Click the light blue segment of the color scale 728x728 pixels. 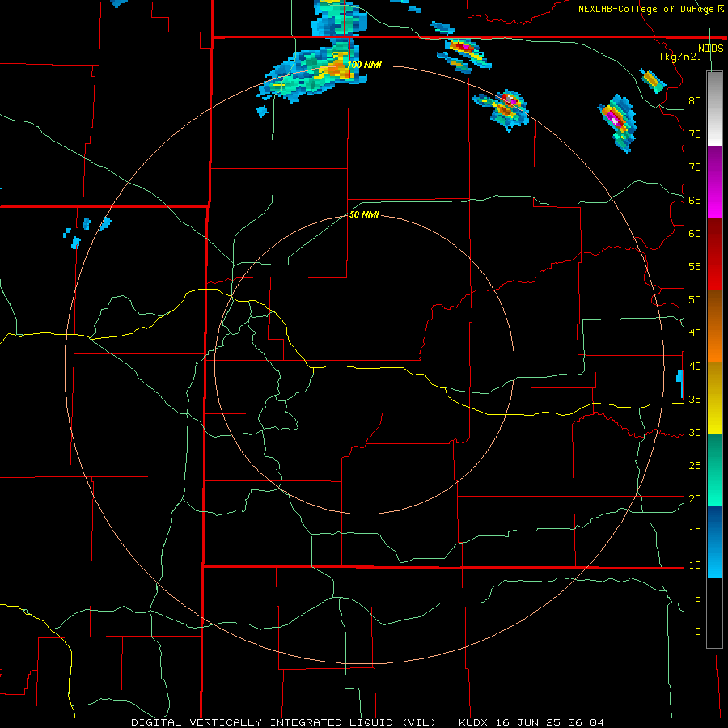714,542
